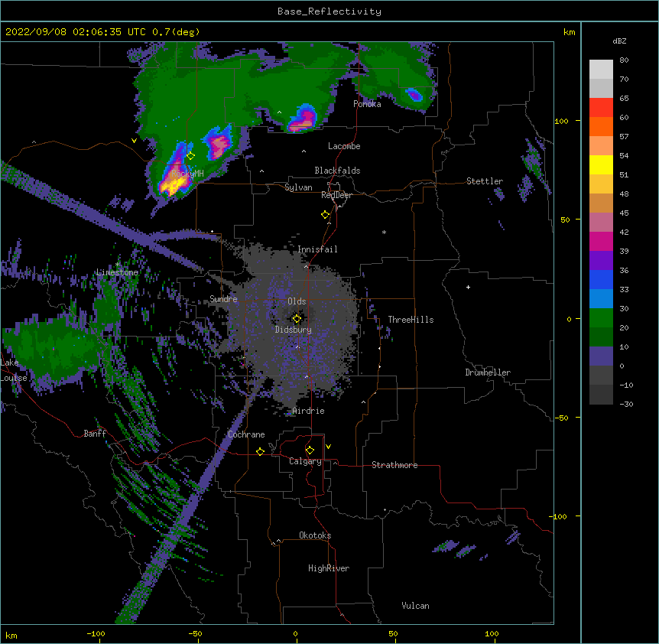Select the green 20-30 dBZ legend swatch
This screenshot has height=644, width=659.
tap(601, 318)
